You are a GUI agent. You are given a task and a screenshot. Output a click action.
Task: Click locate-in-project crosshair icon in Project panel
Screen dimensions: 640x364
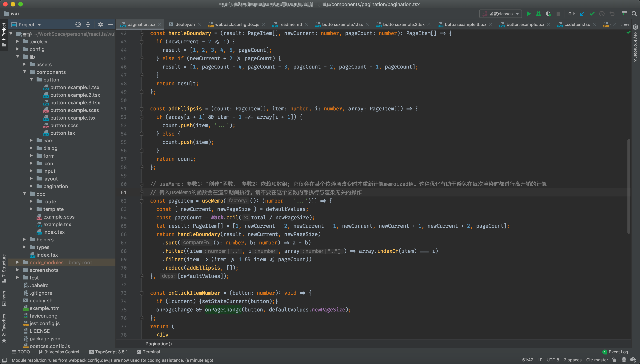(78, 25)
